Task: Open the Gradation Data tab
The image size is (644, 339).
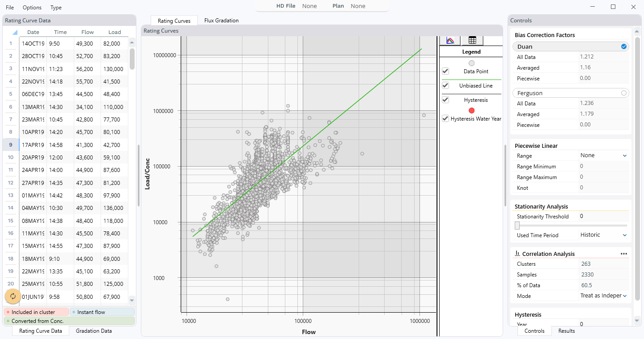Action: [94, 331]
